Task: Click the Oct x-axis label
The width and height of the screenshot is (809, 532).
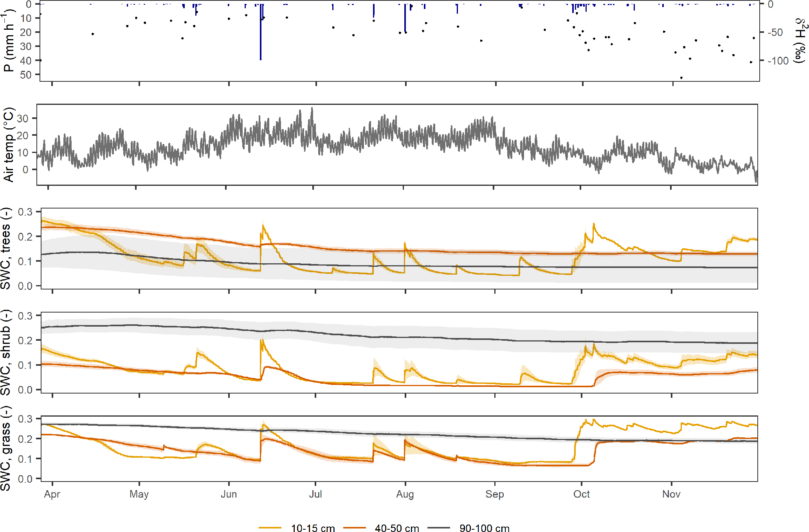Action: (x=582, y=494)
